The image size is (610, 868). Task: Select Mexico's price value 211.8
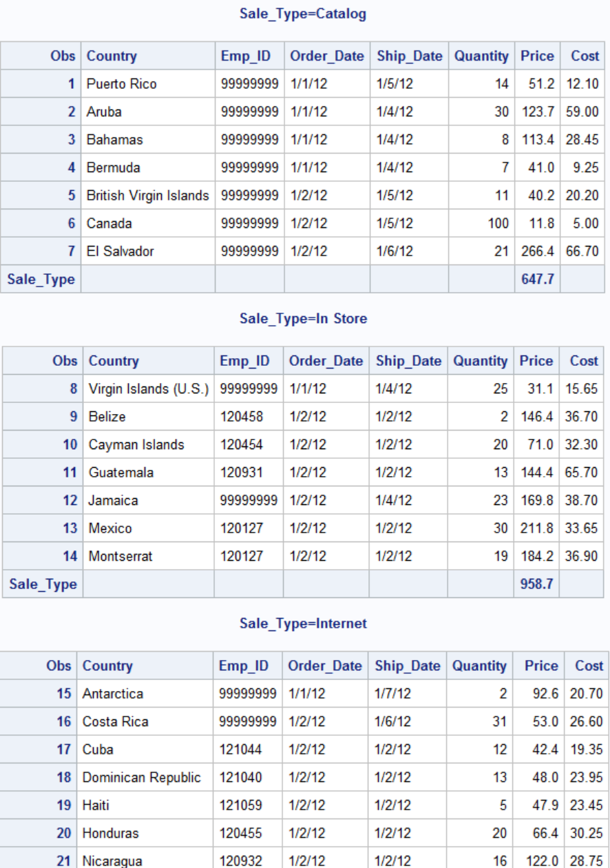(x=537, y=528)
